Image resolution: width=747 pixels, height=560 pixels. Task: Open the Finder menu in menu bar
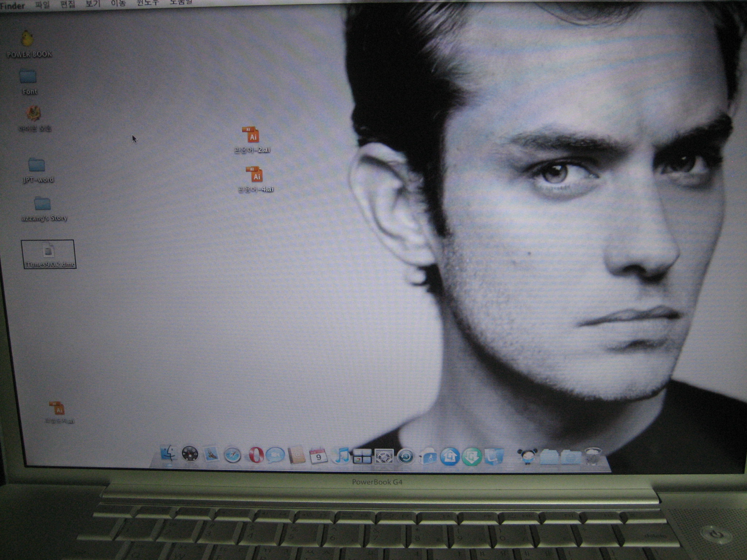[12, 6]
